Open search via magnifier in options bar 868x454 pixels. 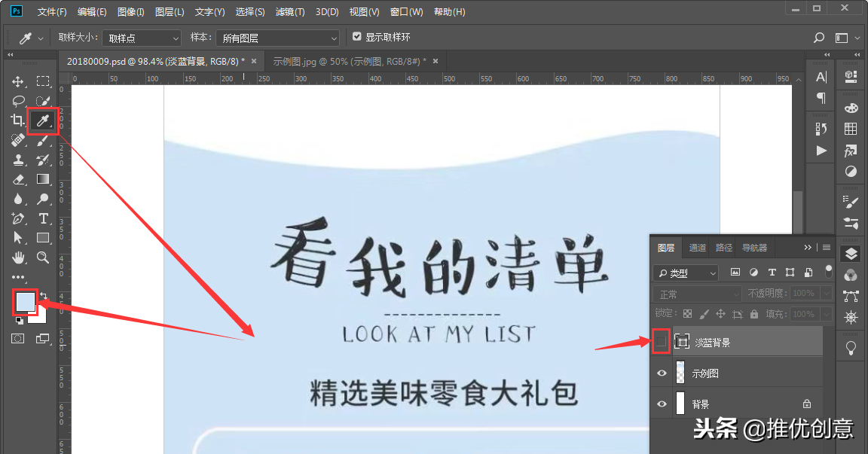[819, 38]
